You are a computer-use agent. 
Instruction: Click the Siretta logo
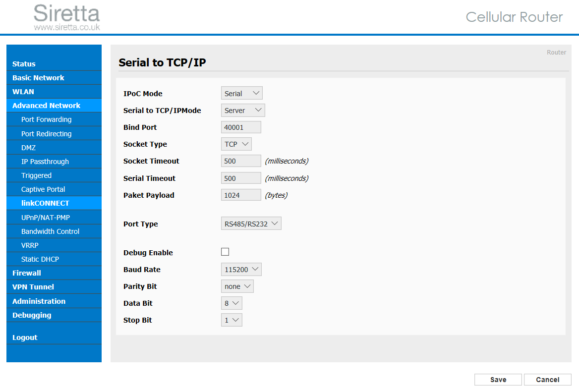click(x=67, y=17)
